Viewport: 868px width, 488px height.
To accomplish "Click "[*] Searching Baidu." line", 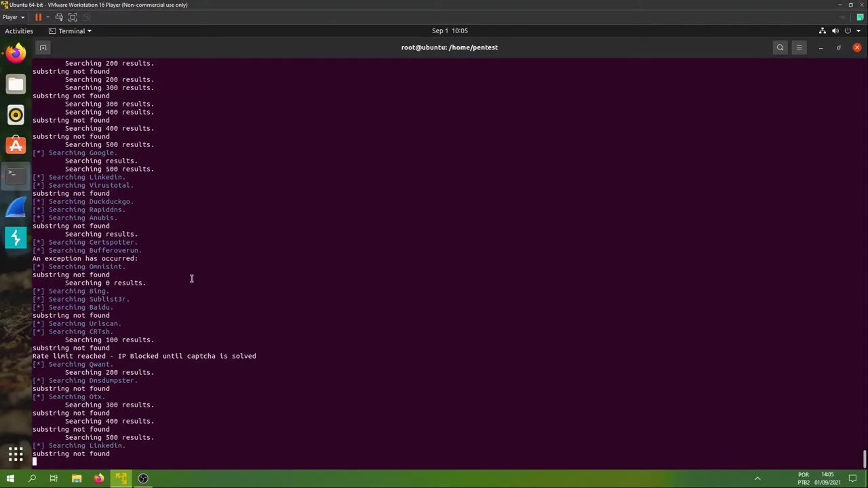I will [x=73, y=307].
